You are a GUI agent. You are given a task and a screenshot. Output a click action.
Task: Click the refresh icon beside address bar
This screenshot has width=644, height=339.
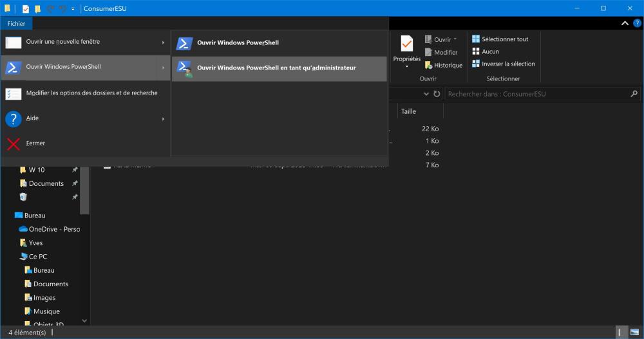click(x=437, y=94)
